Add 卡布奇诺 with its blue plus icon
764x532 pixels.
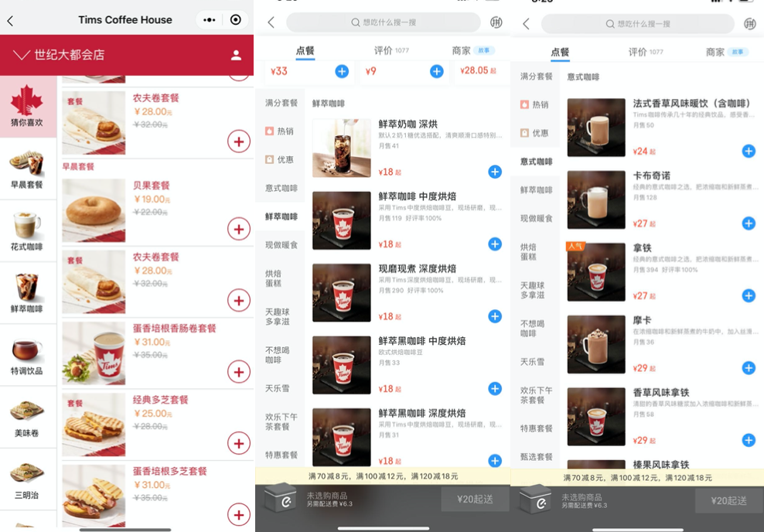(749, 223)
